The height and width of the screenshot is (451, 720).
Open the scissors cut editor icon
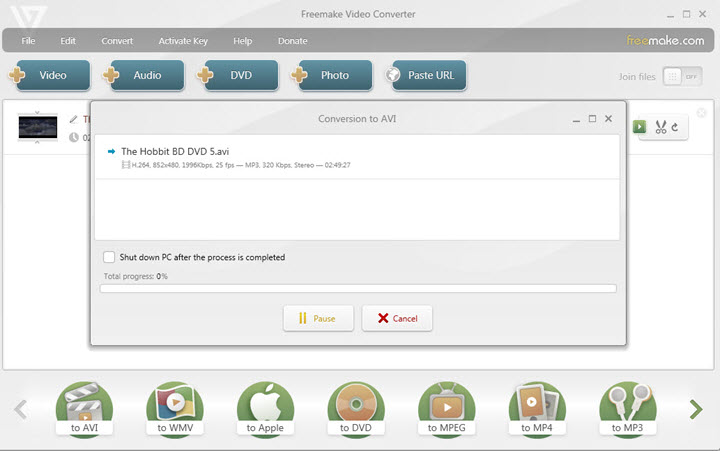[x=661, y=127]
